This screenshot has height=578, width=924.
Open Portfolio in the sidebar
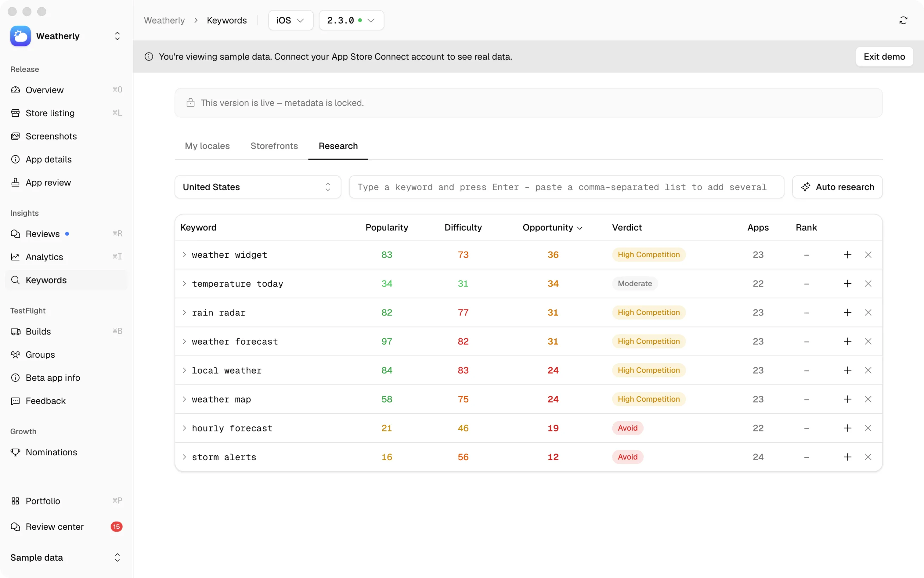[x=66, y=501]
